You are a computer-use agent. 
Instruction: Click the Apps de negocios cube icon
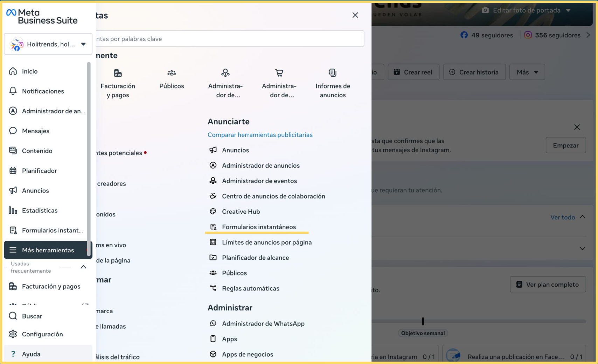coord(213,355)
